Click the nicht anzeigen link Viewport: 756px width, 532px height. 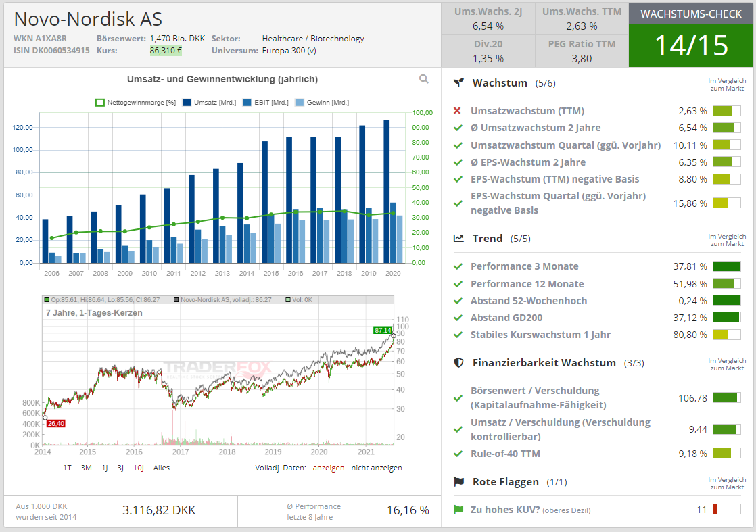(x=376, y=468)
